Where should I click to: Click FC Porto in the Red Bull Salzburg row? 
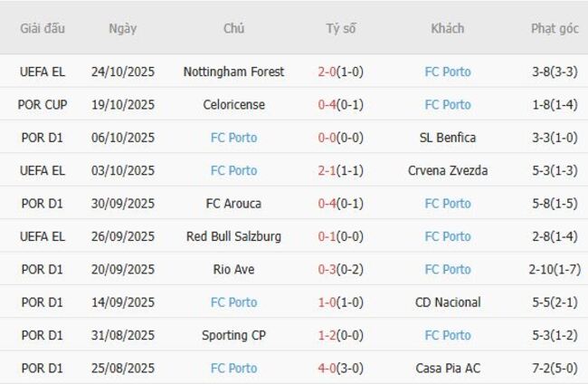click(448, 236)
